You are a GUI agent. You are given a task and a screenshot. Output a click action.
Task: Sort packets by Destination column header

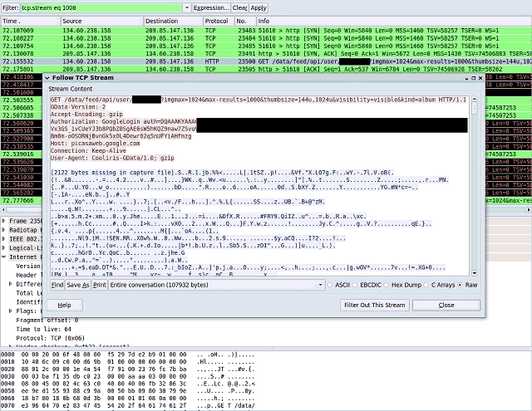174,21
